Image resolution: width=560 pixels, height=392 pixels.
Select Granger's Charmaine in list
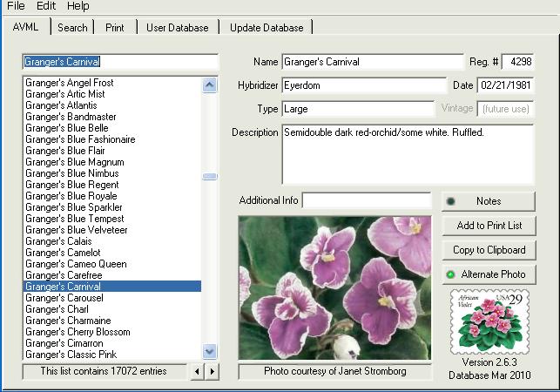coord(112,321)
